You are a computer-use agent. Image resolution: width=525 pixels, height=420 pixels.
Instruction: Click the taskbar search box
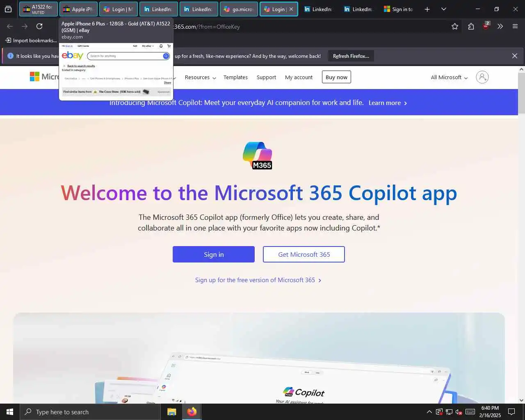[x=90, y=412]
